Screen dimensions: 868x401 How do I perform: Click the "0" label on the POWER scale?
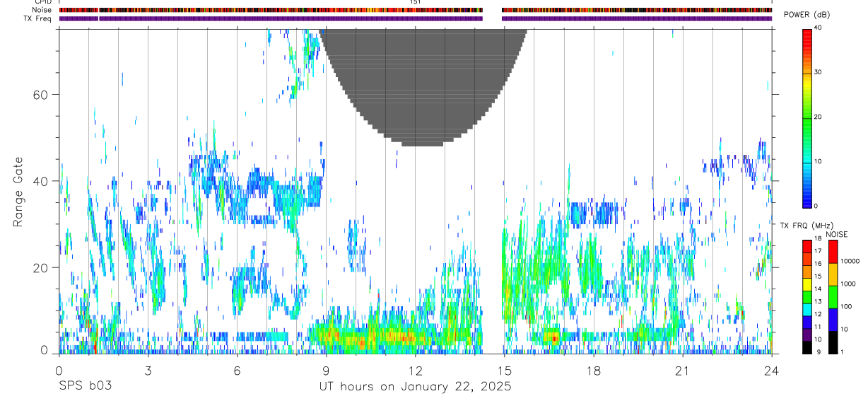tap(816, 206)
